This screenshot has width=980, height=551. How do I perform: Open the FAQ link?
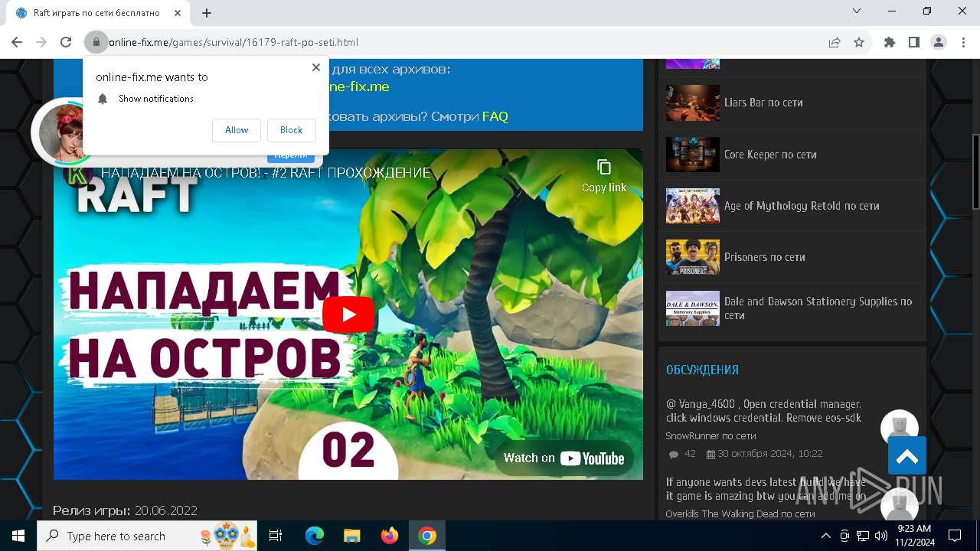(495, 116)
